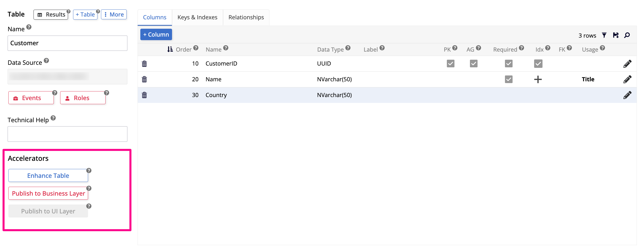Image resolution: width=644 pixels, height=250 pixels.
Task: Show help for PK column header
Action: click(x=455, y=48)
